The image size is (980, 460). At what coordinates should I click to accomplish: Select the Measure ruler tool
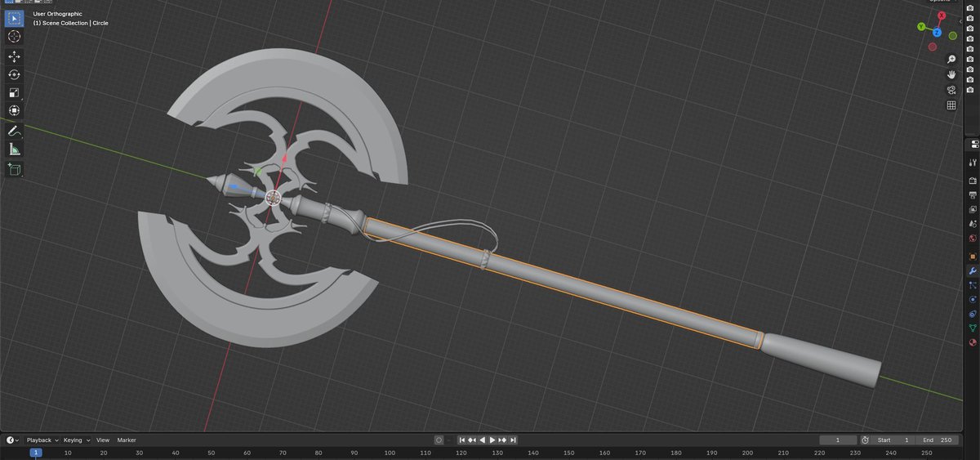(14, 149)
